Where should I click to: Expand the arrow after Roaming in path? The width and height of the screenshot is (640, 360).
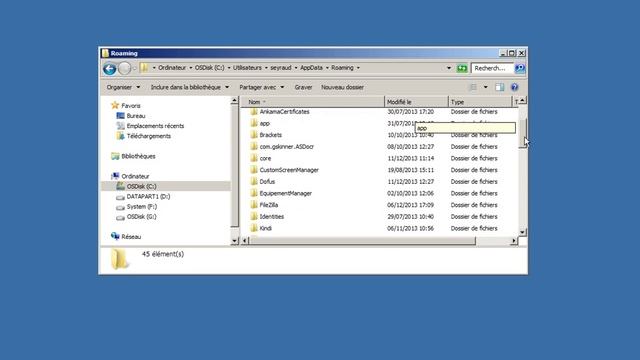pyautogui.click(x=358, y=68)
